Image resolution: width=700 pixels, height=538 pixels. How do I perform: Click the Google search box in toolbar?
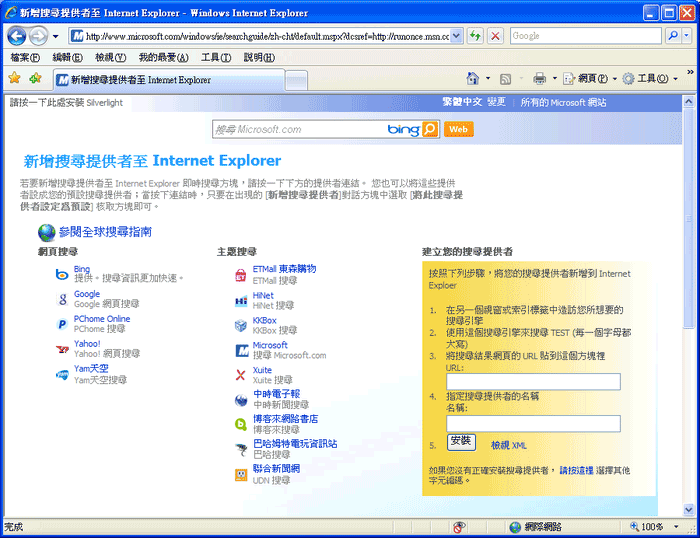tap(586, 36)
